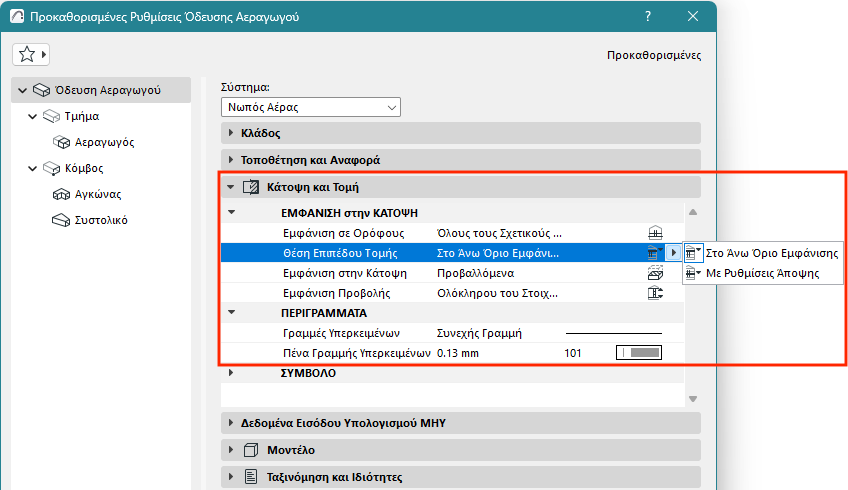Close the dialog with the X button
Image resolution: width=848 pixels, height=490 pixels.
point(693,16)
